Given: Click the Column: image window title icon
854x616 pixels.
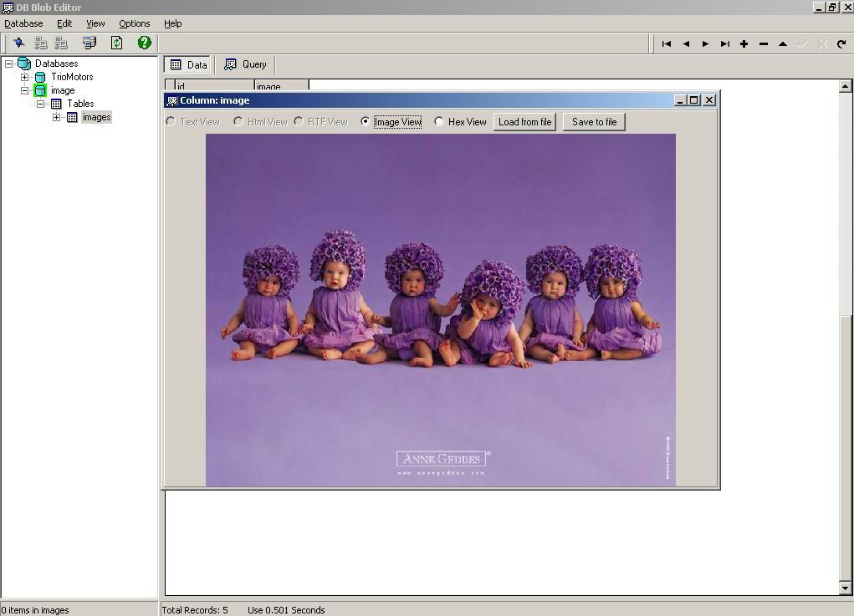Looking at the screenshot, I should (172, 100).
